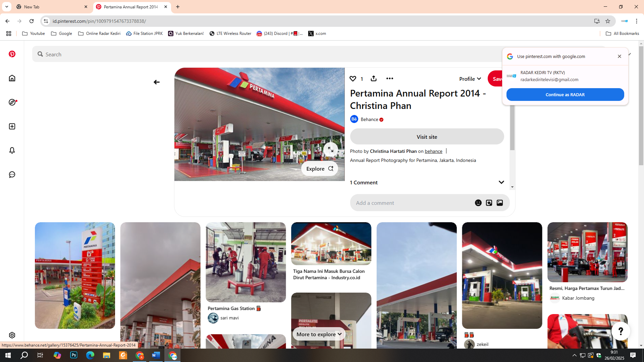Open Chrome three-dot menu
The image size is (644, 362).
tap(637, 21)
